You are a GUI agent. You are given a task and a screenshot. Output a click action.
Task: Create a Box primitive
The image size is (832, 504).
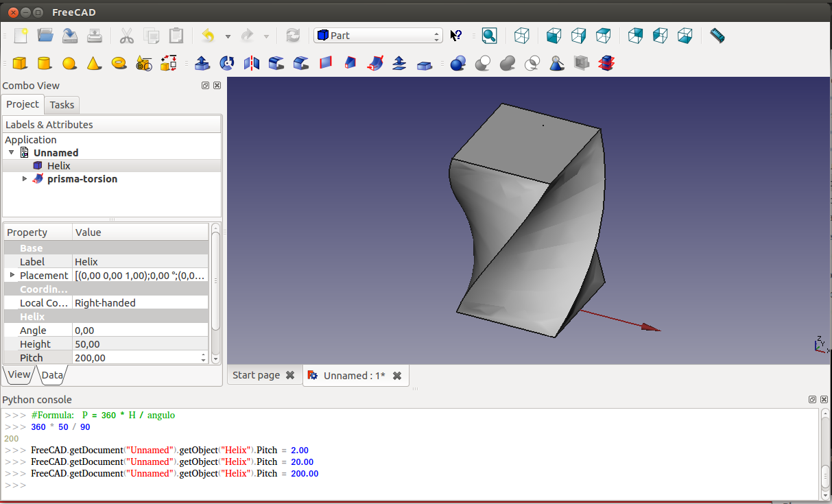(20, 64)
